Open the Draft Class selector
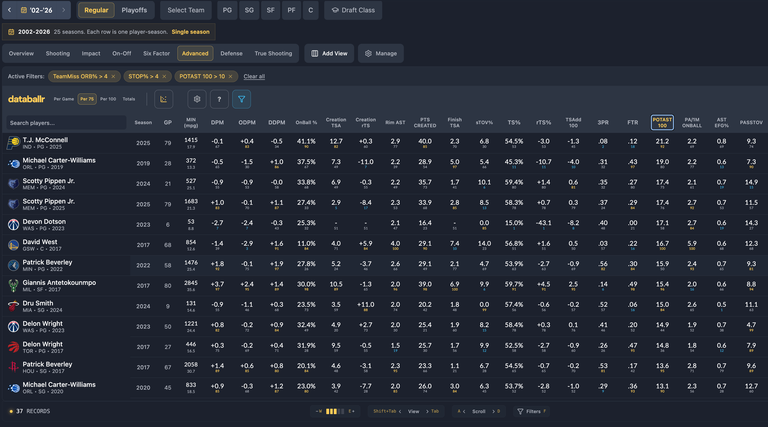The height and width of the screenshot is (427, 768). tap(353, 10)
